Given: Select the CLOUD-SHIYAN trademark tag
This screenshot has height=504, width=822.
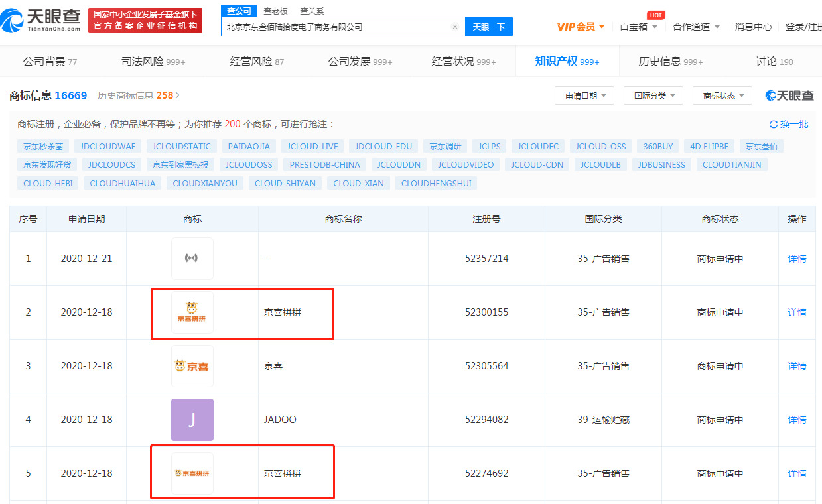Looking at the screenshot, I should pyautogui.click(x=285, y=183).
